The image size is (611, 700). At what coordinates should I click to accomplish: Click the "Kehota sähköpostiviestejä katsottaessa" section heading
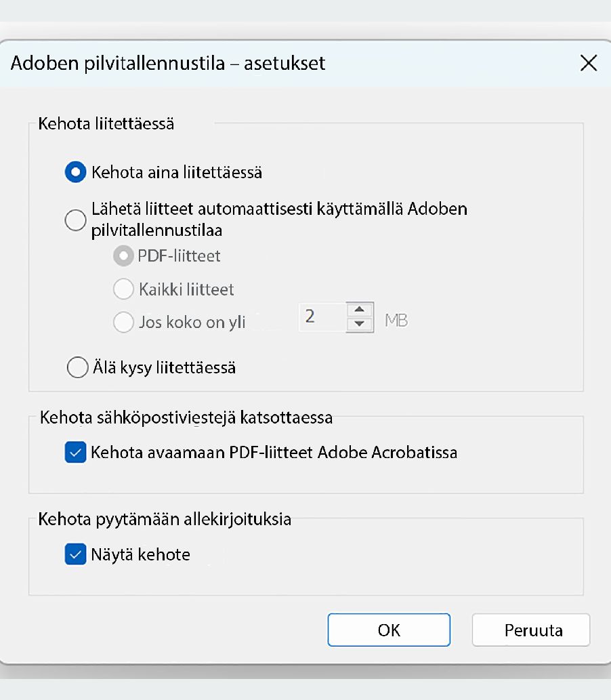pyautogui.click(x=184, y=418)
